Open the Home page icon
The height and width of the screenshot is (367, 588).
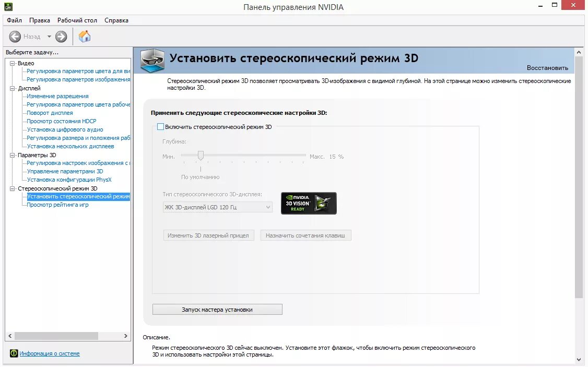click(85, 37)
